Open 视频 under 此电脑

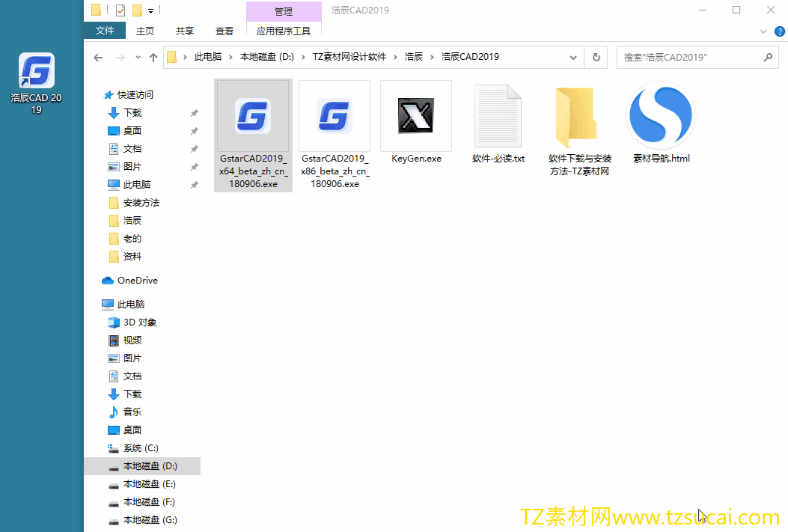click(132, 340)
